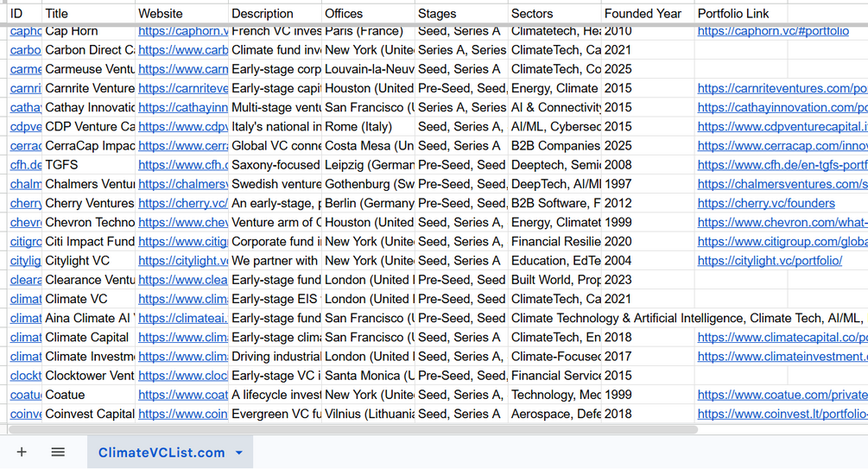Open the chevron.com portfolio link
The height and width of the screenshot is (469, 868).
point(782,222)
